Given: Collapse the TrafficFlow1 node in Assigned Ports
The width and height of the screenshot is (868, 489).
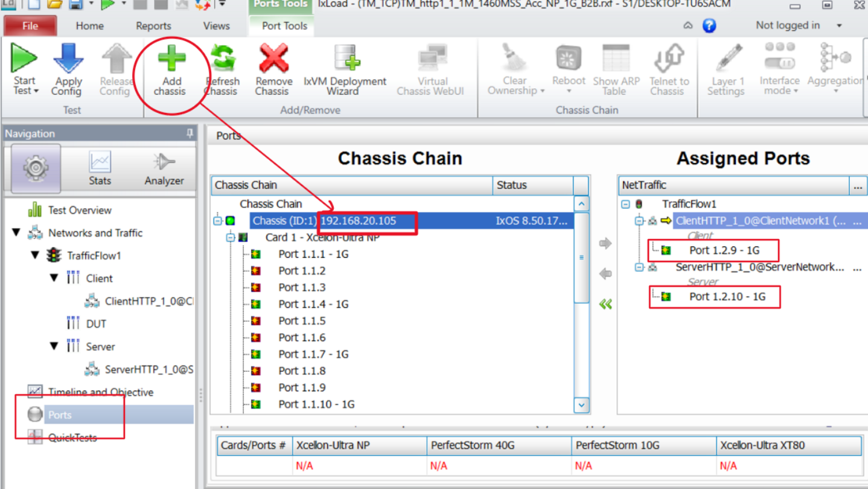Looking at the screenshot, I should [x=625, y=205].
